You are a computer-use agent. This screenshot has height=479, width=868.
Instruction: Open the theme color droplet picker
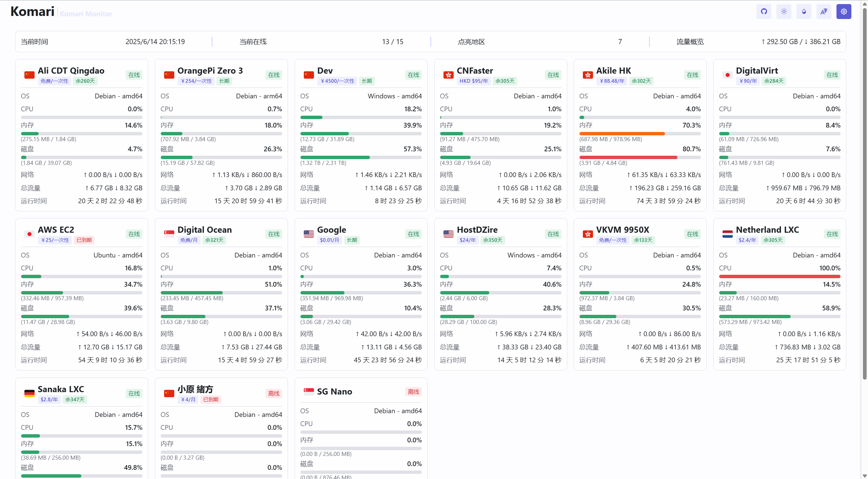coord(804,12)
